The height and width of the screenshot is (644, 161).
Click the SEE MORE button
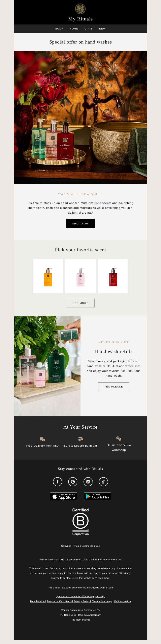click(80, 303)
